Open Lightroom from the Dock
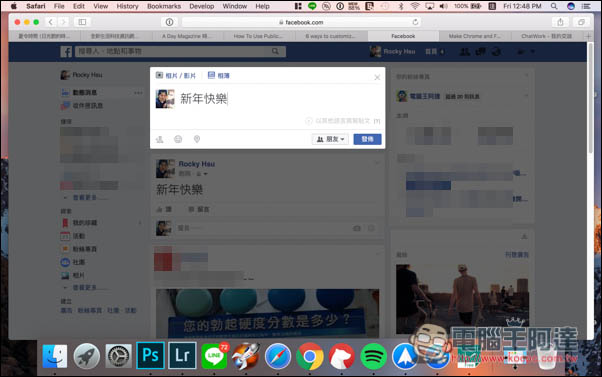 (182, 356)
